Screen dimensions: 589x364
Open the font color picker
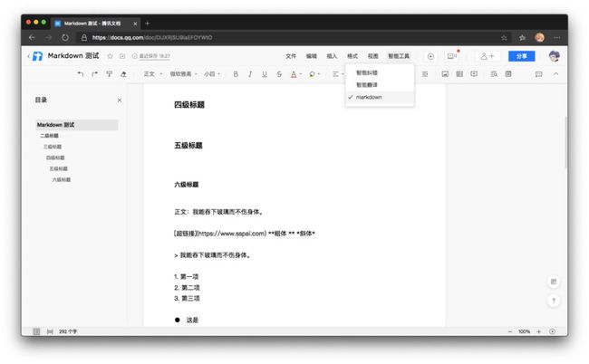(x=295, y=74)
